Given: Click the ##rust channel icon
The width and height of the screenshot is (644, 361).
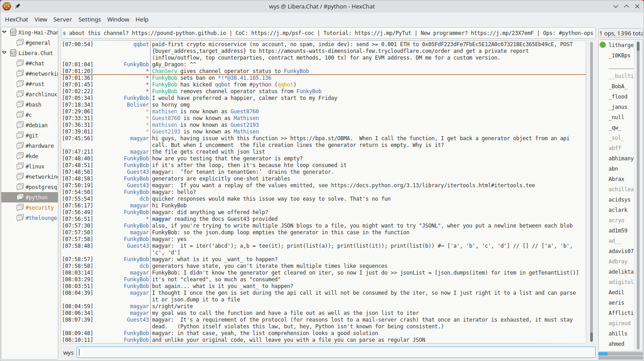Looking at the screenshot, I should coord(20,84).
